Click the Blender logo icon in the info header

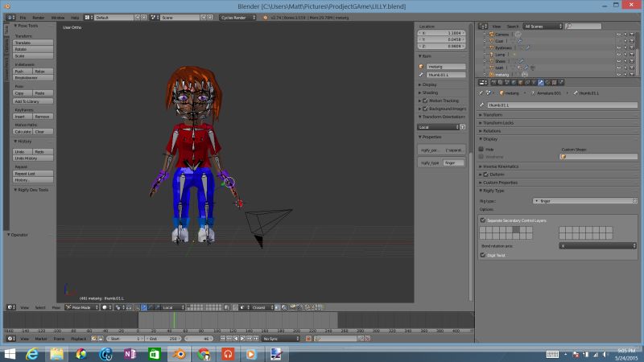(266, 18)
